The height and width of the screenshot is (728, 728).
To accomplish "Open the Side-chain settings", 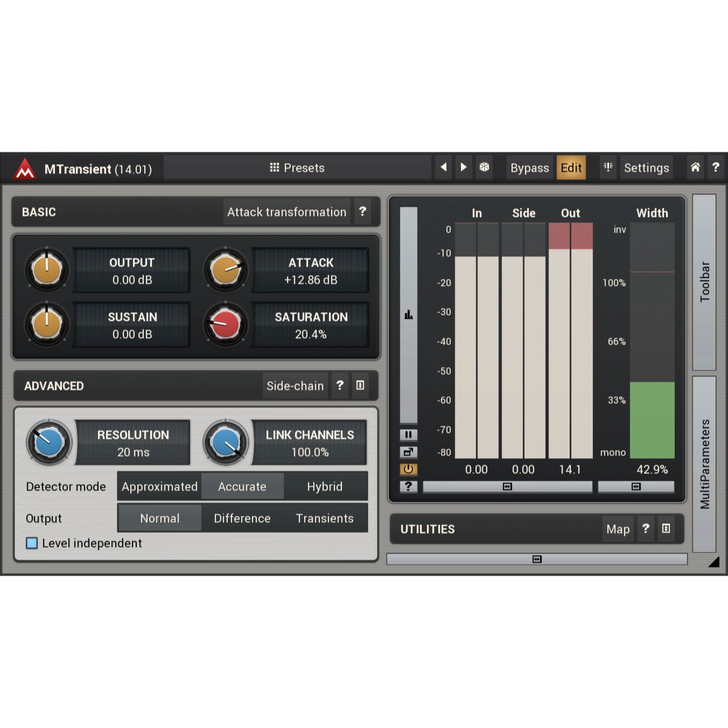I will click(x=295, y=385).
